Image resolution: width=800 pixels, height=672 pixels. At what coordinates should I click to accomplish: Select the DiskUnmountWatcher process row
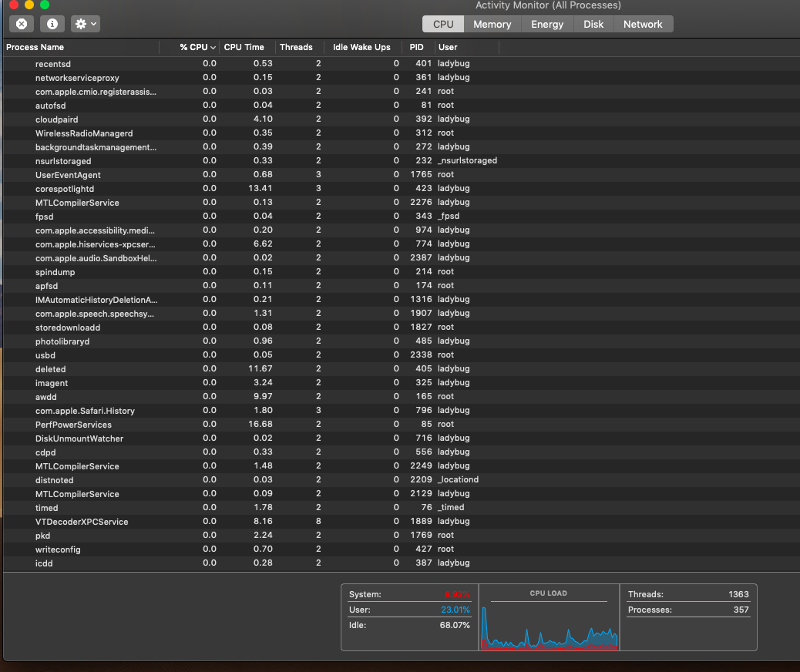(x=402, y=438)
